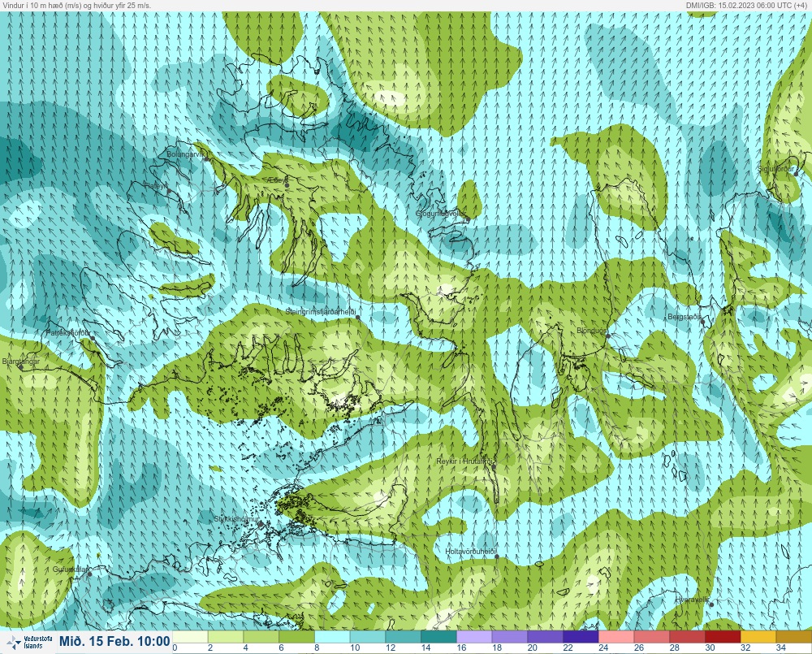Image resolution: width=812 pixels, height=654 pixels.
Task: Click the Bjargtangar station label
Action: 21,361
